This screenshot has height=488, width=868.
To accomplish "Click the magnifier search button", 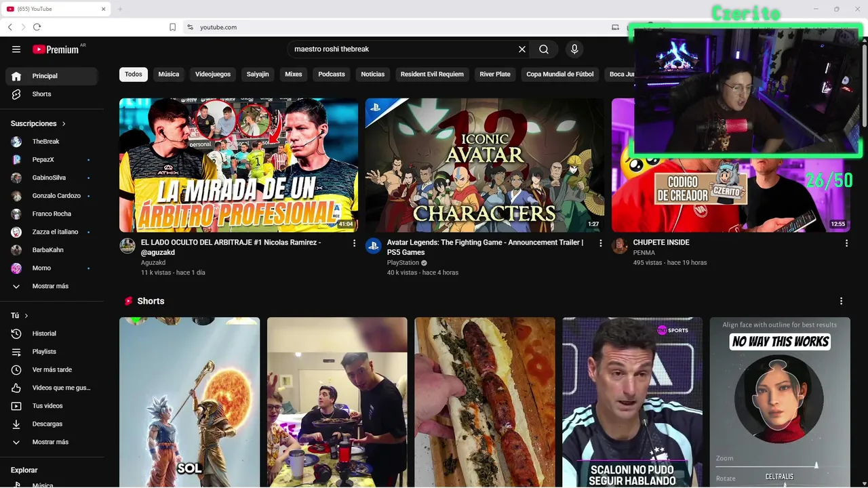I will click(x=544, y=49).
